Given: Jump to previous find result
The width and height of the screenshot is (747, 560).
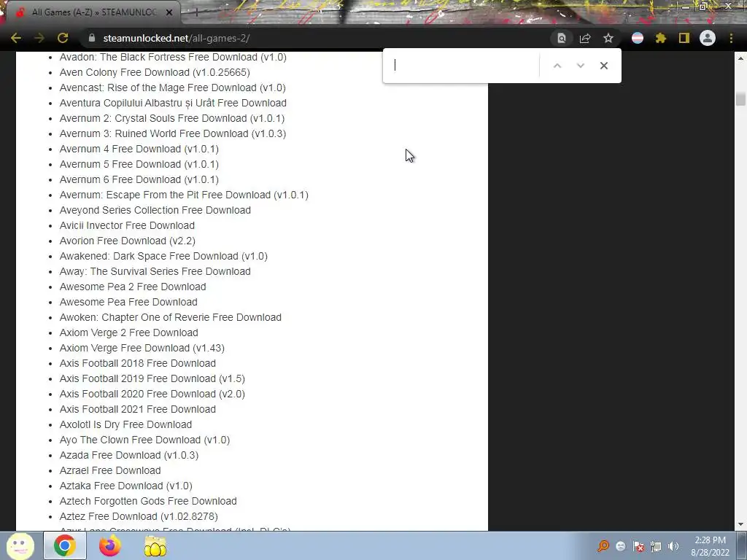Looking at the screenshot, I should [557, 66].
